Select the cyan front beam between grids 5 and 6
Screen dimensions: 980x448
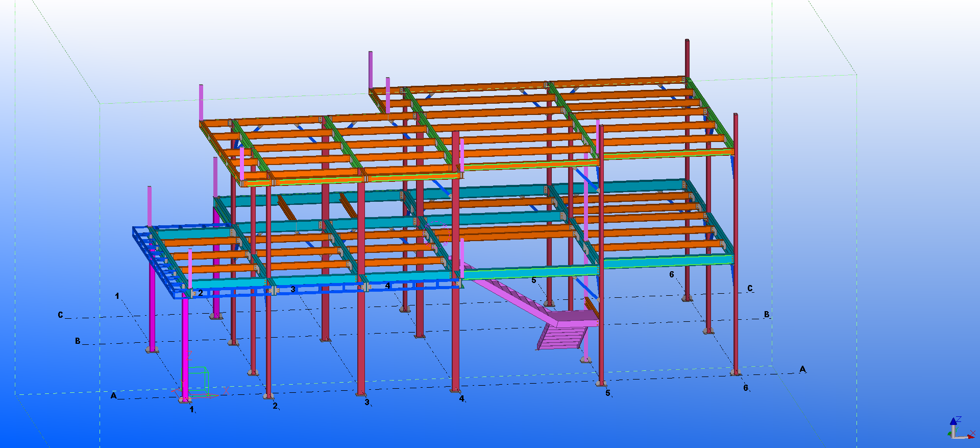click(666, 261)
